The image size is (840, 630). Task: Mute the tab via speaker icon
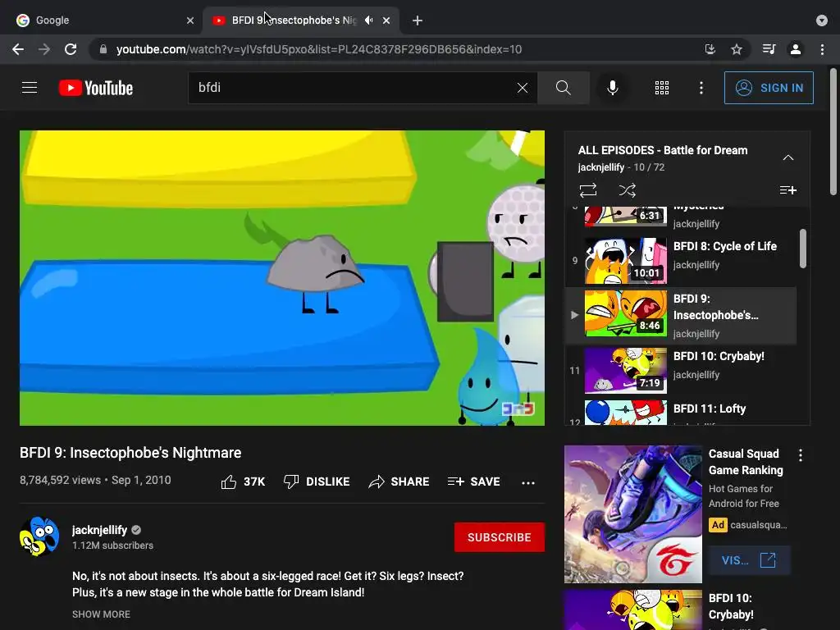[x=368, y=21]
